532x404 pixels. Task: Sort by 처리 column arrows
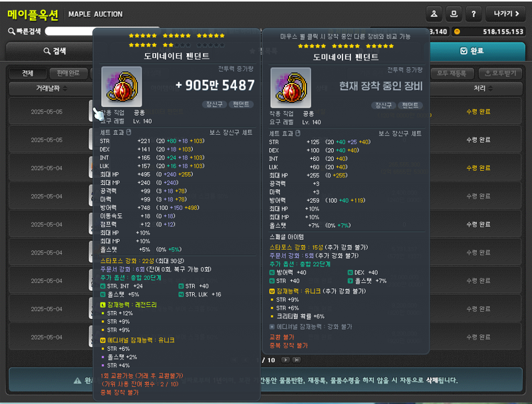point(491,88)
